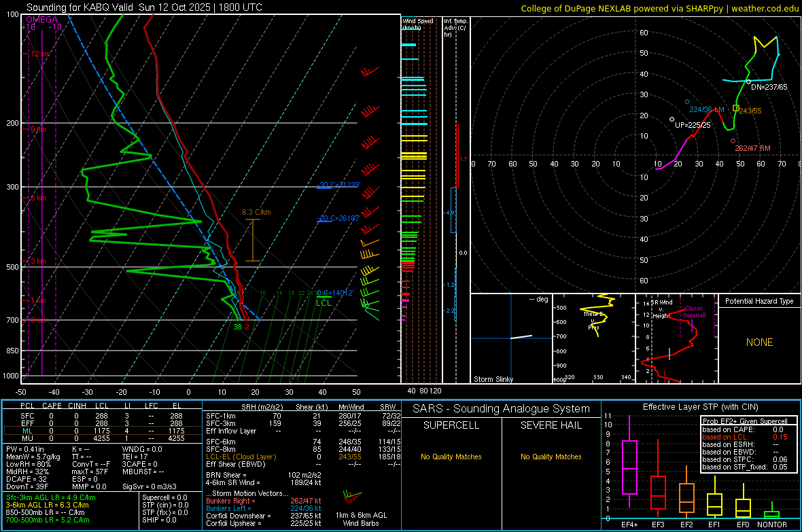
Task: Select the orange 'LCL-EL (Cloud Layer)' row
Action: (x=303, y=457)
